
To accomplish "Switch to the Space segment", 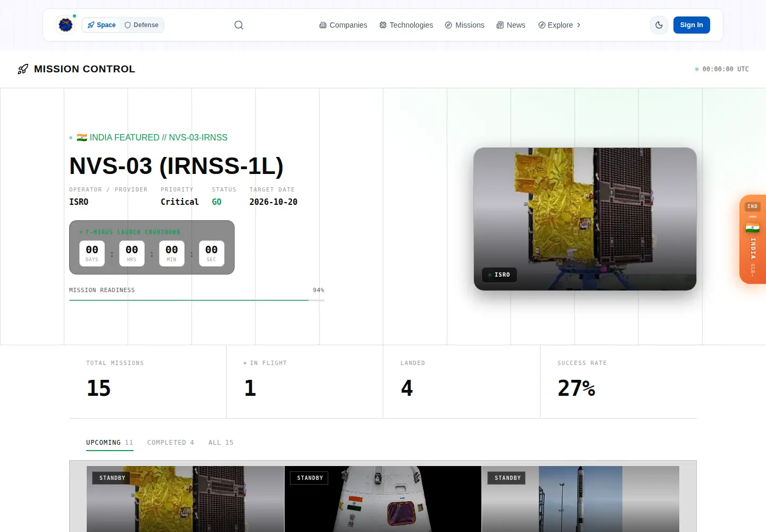I will coord(102,25).
